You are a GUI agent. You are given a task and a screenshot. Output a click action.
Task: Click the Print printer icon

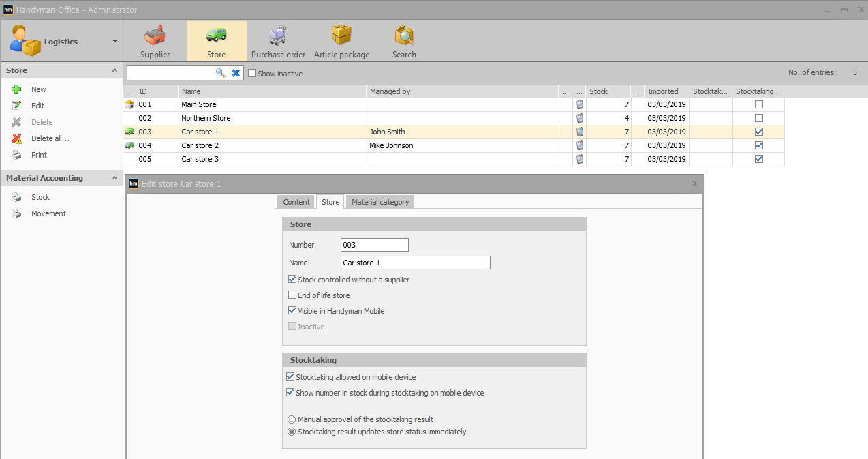tap(17, 155)
